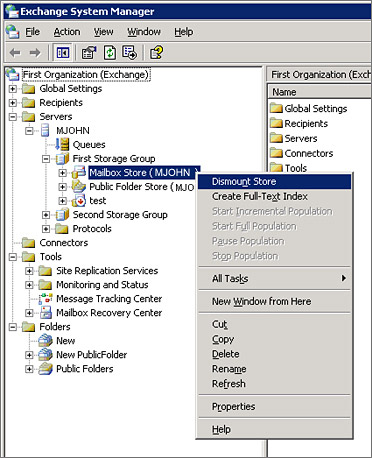
Task: Collapse the Servers tree node
Action: pos(13,117)
